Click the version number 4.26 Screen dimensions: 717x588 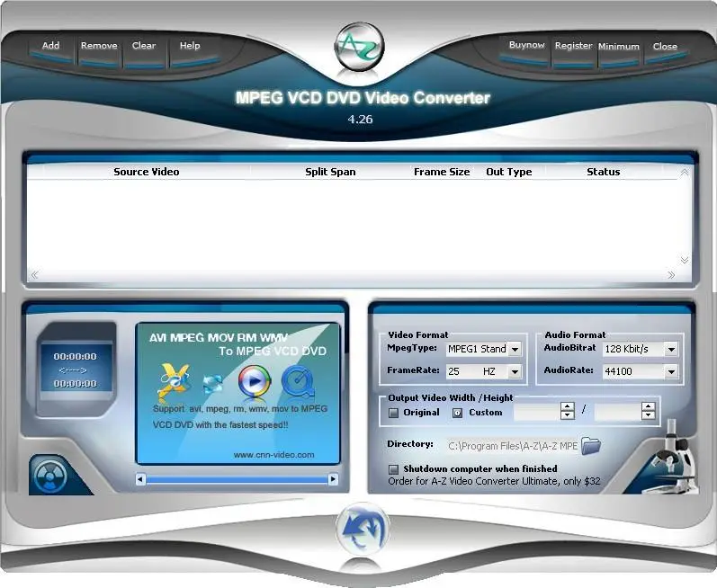pos(360,120)
